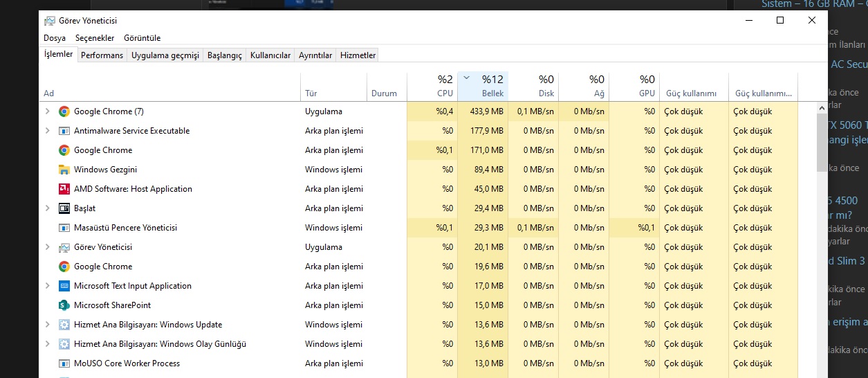Expand the Google Chrome (7) process group
This screenshot has width=868, height=378.
point(48,111)
